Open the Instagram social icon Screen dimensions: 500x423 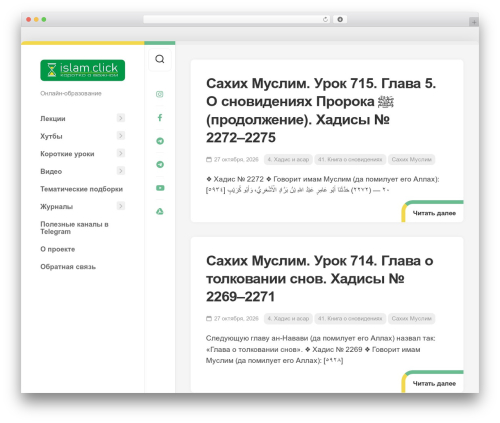tap(160, 94)
